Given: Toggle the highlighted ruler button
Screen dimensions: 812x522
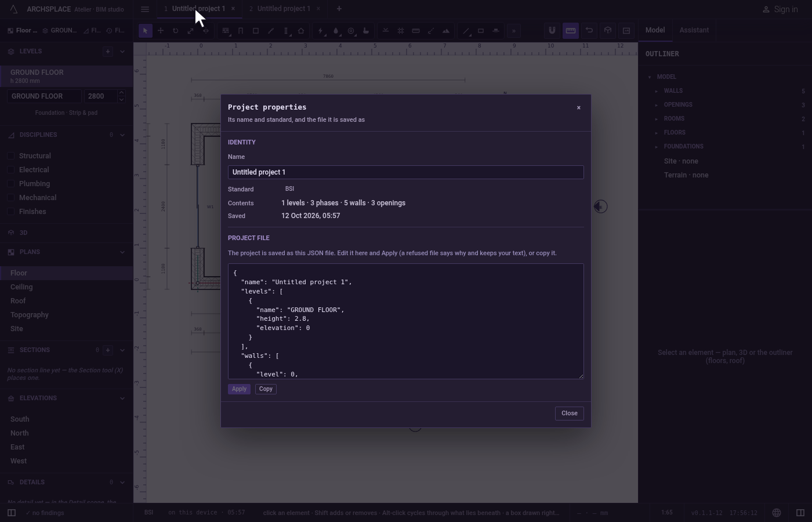Looking at the screenshot, I should (x=571, y=31).
